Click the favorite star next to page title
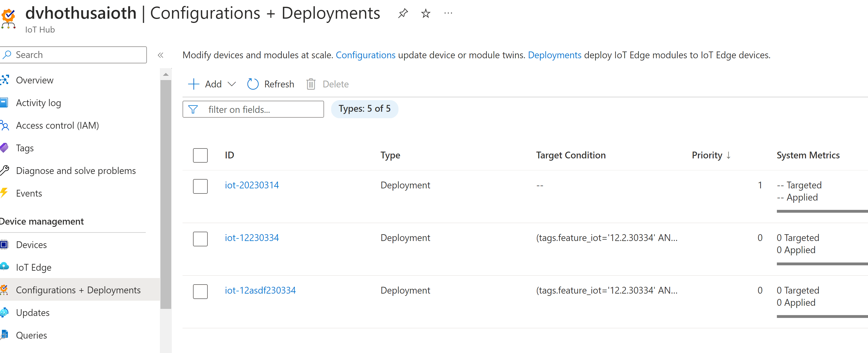Viewport: 868px width, 353px height. pos(425,14)
